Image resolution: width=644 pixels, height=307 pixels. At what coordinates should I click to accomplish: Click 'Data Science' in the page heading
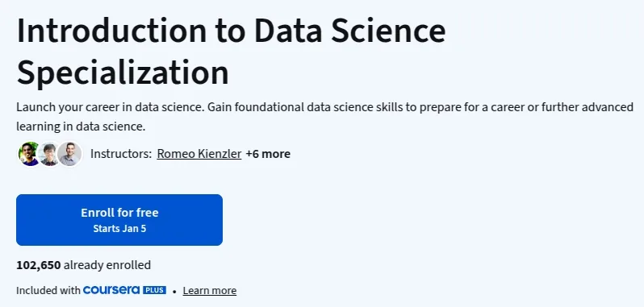click(350, 31)
